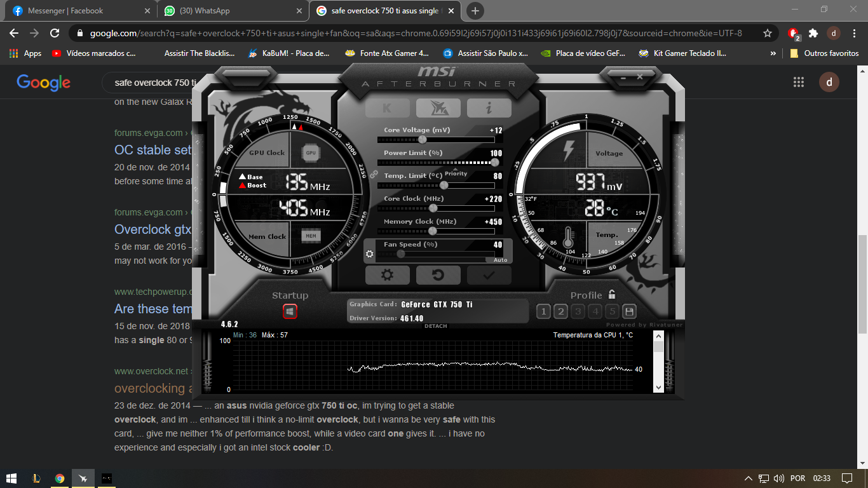Click the Fan Speed slider handle
Viewport: 868px width, 488px height.
tap(400, 254)
